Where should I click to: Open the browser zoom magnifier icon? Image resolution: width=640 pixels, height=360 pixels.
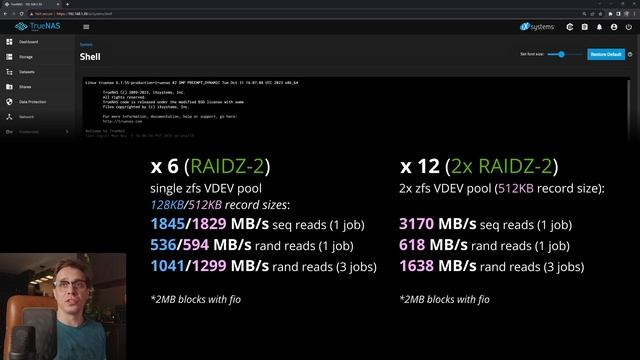tap(584, 14)
